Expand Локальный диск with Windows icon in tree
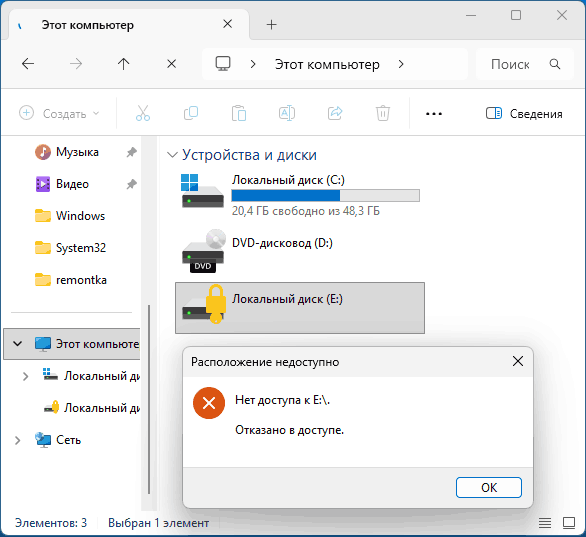The width and height of the screenshot is (586, 537). click(25, 376)
